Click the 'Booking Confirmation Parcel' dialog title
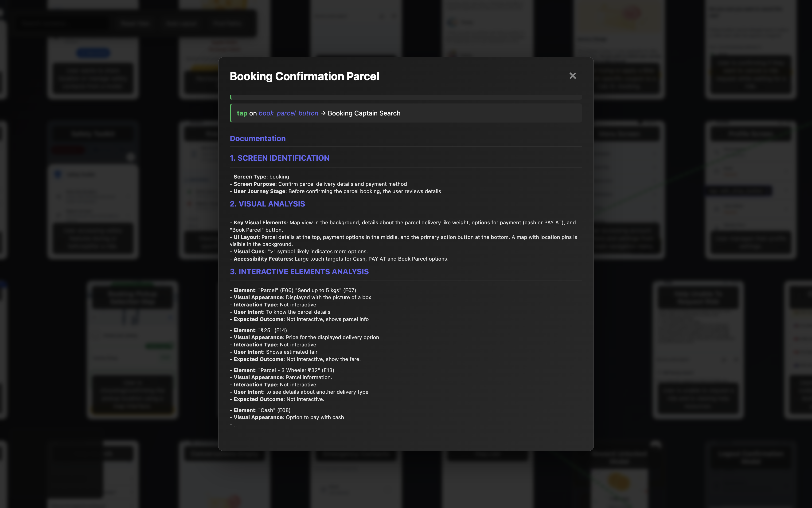This screenshot has height=508, width=812. pyautogui.click(x=304, y=76)
